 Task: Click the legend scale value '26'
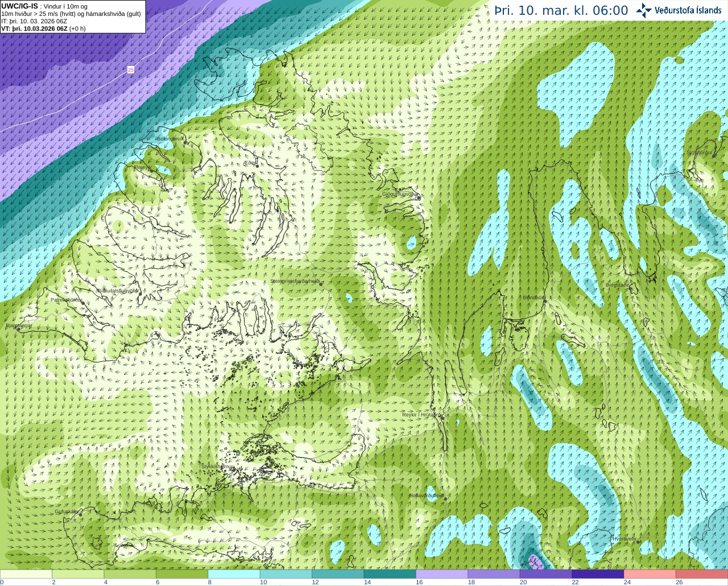coord(679,582)
